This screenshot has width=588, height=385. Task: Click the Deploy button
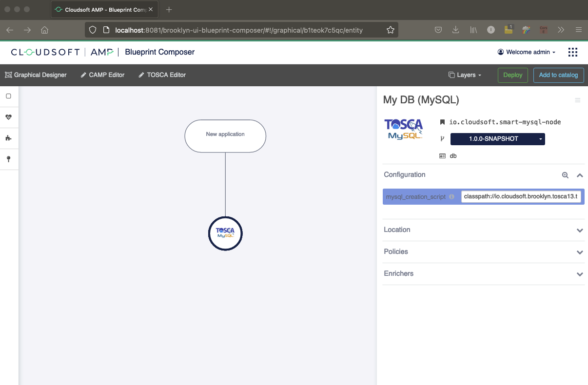[x=512, y=75]
